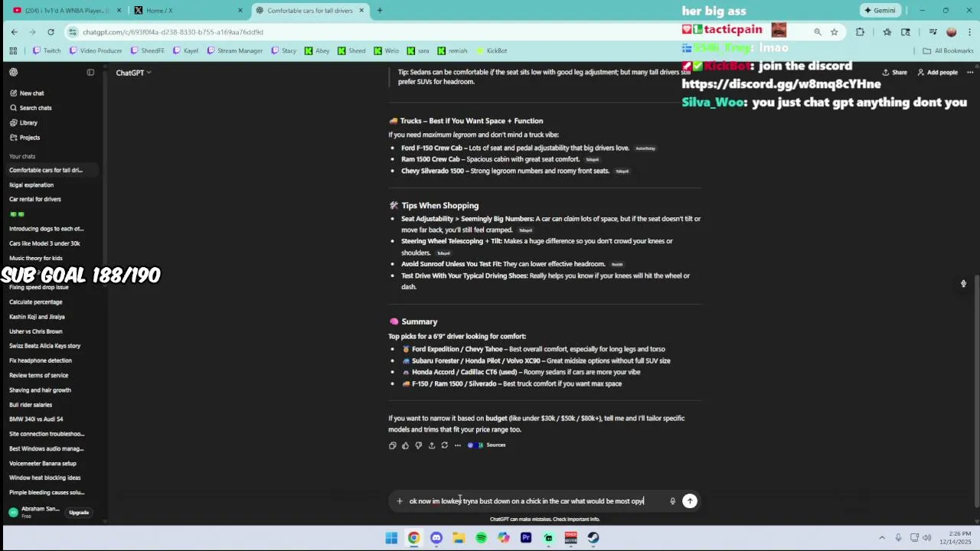Add attachment with the plus icon
980x551 pixels.
[x=399, y=501]
